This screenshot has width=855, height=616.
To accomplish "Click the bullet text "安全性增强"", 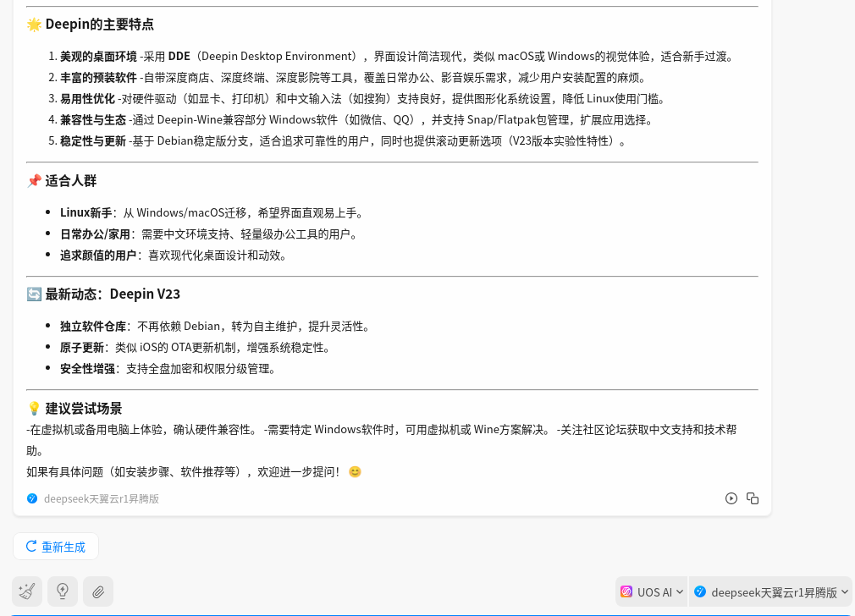I will coord(87,369).
